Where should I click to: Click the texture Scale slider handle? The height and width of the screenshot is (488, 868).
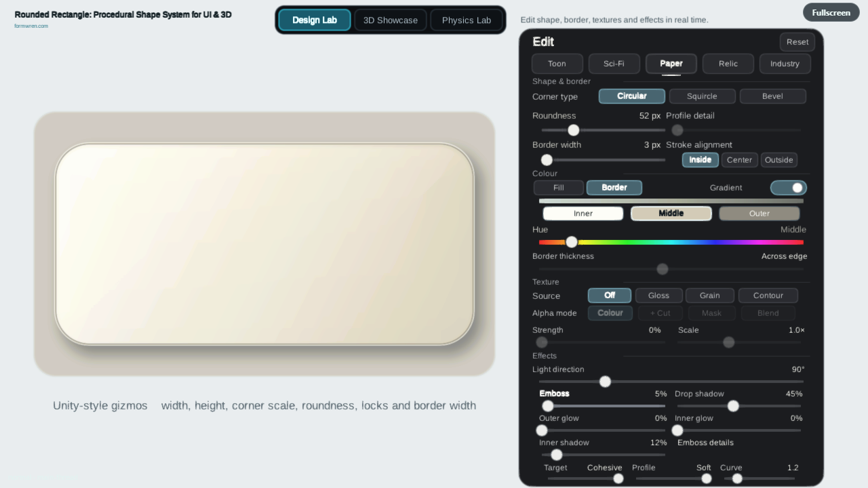729,342
